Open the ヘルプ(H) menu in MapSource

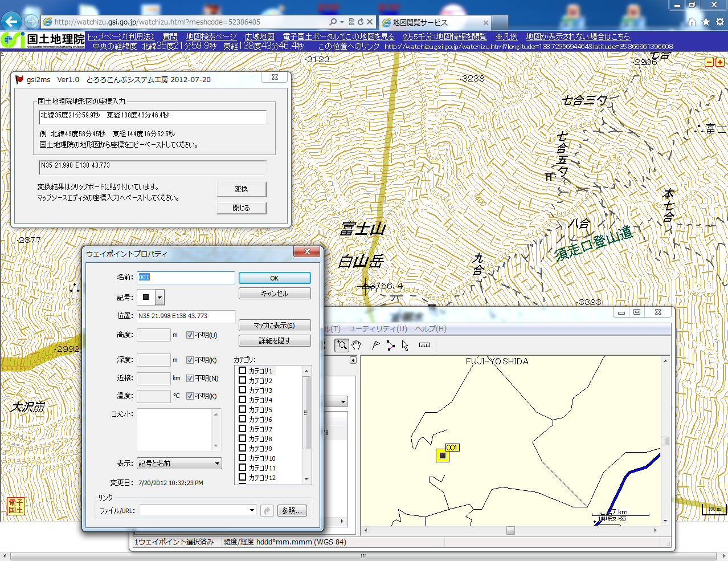point(431,329)
